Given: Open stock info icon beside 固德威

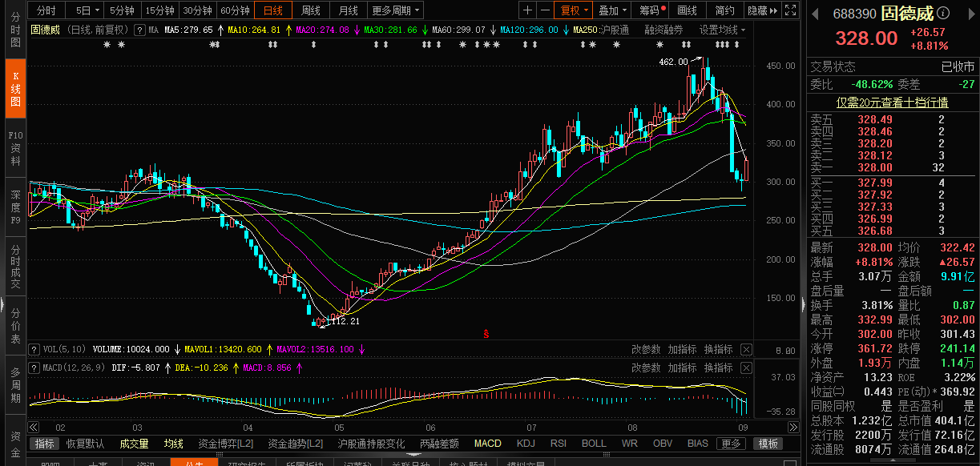Looking at the screenshot, I should (x=943, y=14).
